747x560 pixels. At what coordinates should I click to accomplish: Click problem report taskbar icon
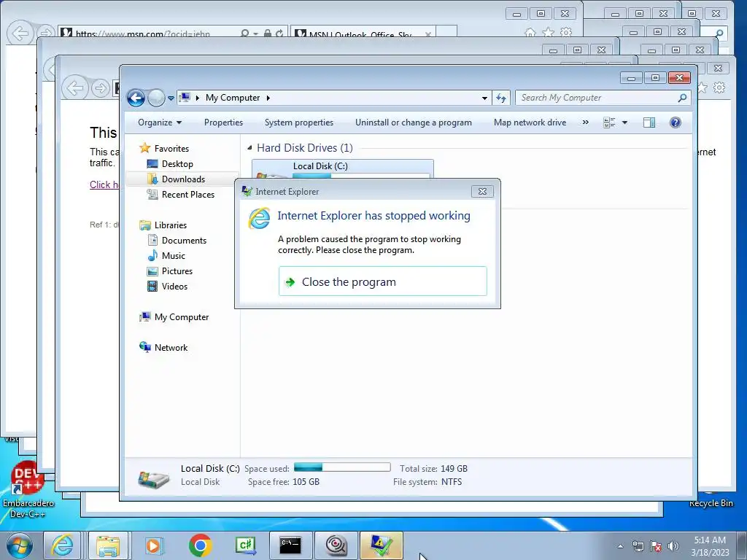381,545
